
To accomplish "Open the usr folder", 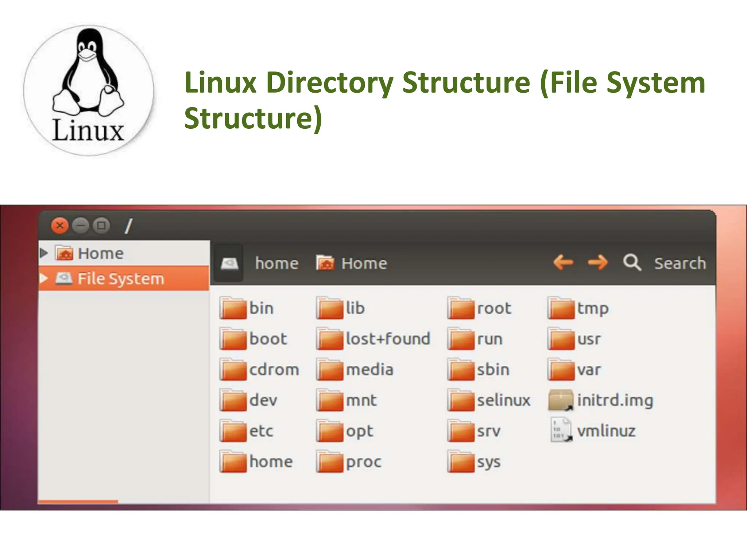I will click(561, 339).
